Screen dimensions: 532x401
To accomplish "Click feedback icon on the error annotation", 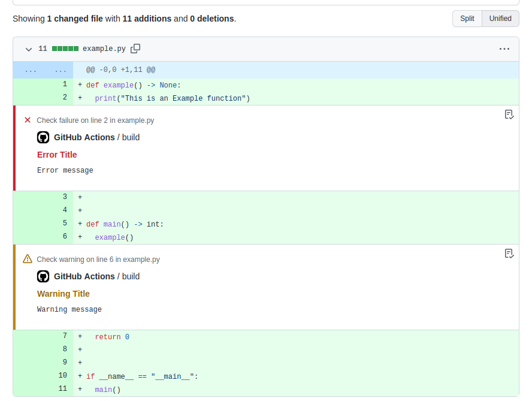I will point(509,114).
